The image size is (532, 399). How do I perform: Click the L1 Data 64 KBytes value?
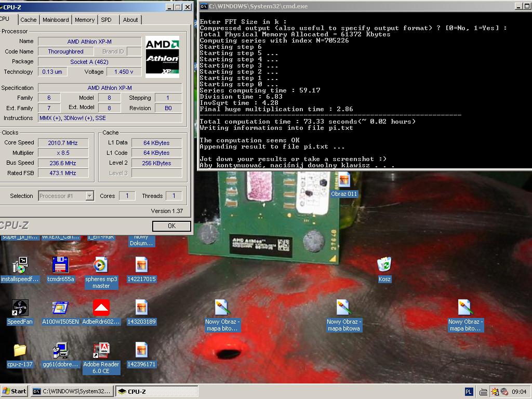tap(157, 143)
